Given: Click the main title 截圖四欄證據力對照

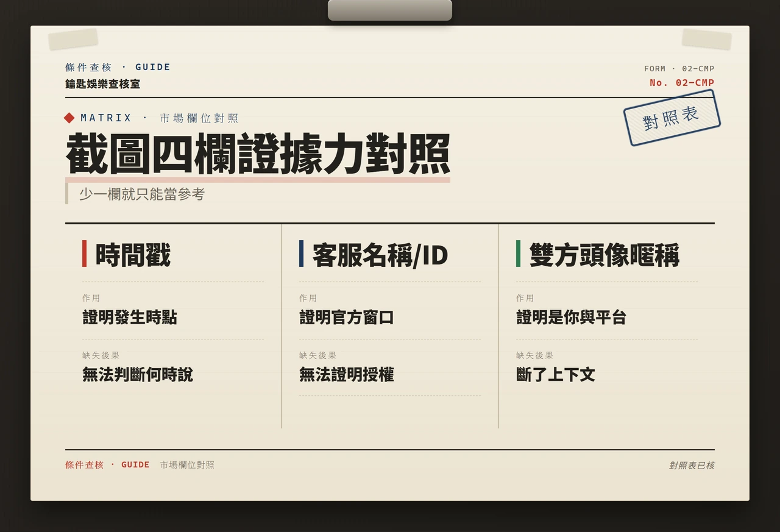Looking at the screenshot, I should [x=258, y=154].
